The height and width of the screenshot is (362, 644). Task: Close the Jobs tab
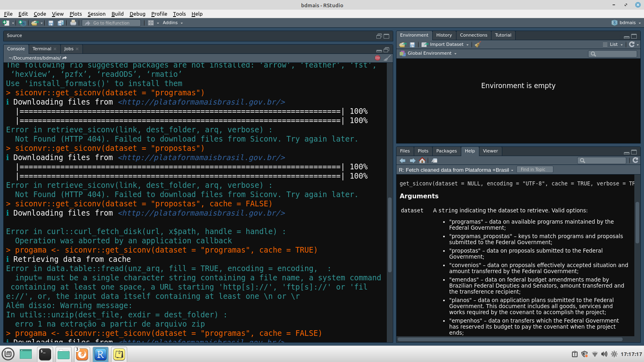[x=77, y=49]
